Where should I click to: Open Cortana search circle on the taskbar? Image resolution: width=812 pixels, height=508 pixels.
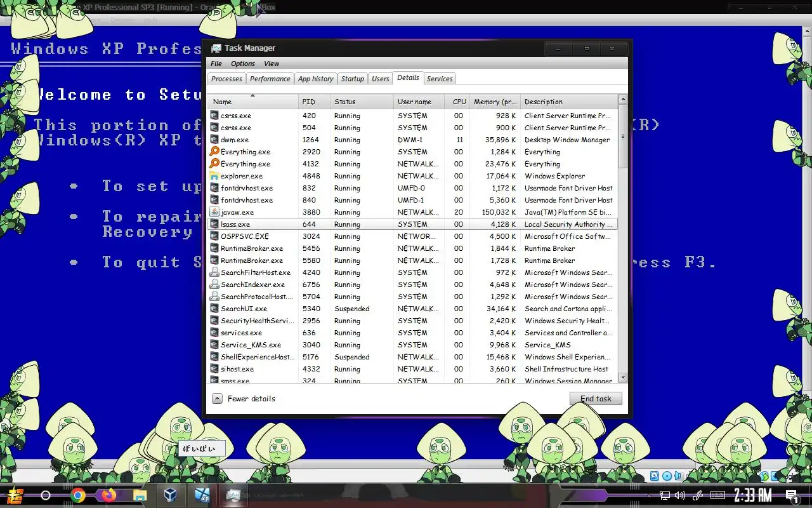click(46, 495)
